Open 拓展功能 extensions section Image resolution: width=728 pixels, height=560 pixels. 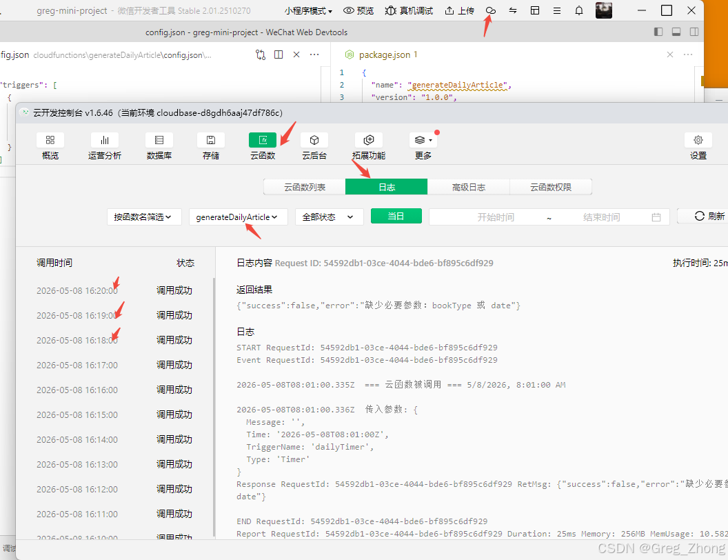pyautogui.click(x=369, y=147)
